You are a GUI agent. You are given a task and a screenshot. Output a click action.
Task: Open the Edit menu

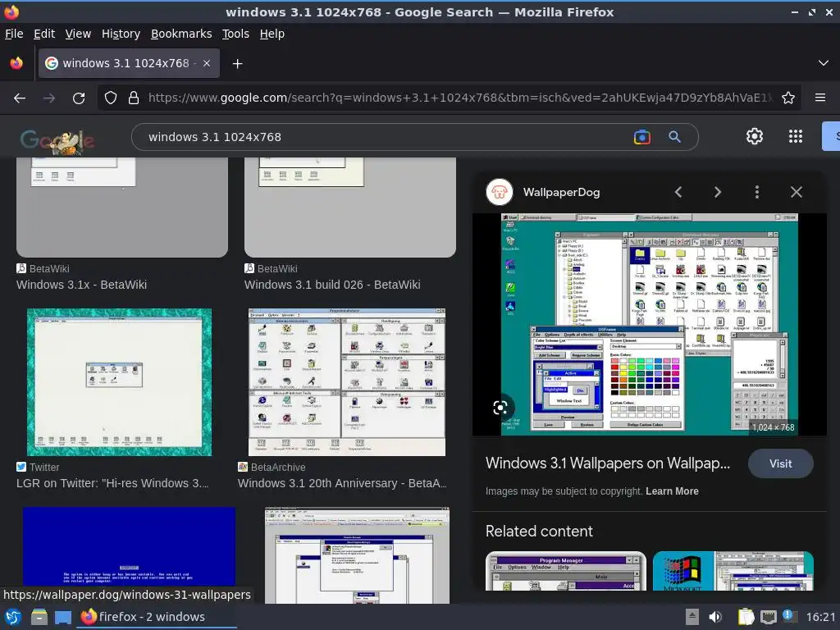pyautogui.click(x=44, y=34)
